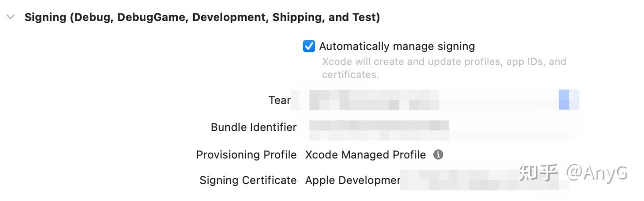The height and width of the screenshot is (201, 644).
Task: Click the Team row label
Action: pos(279,100)
